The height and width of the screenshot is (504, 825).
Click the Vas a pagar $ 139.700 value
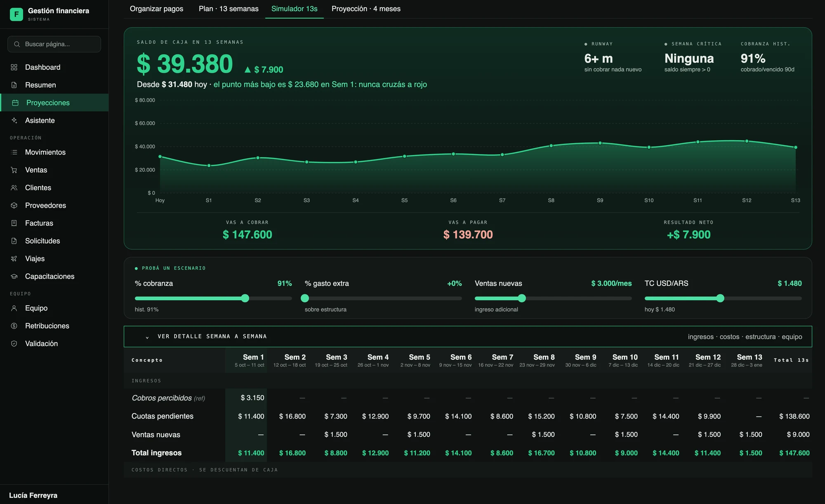tap(468, 235)
